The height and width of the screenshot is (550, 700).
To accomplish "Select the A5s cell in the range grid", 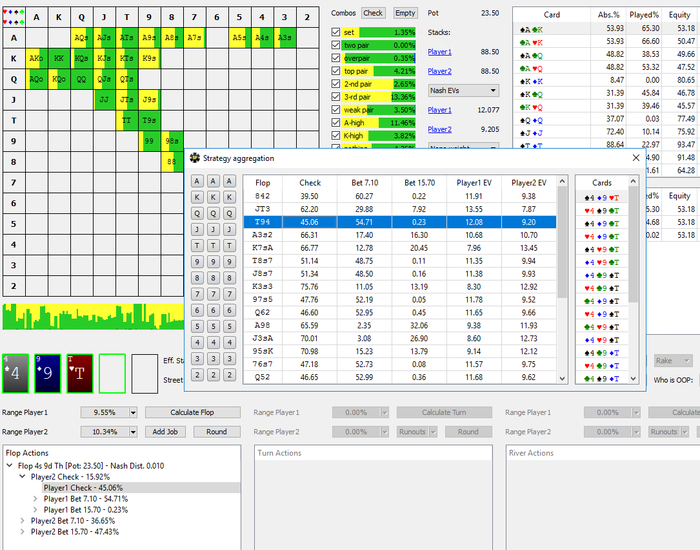I will [239, 38].
